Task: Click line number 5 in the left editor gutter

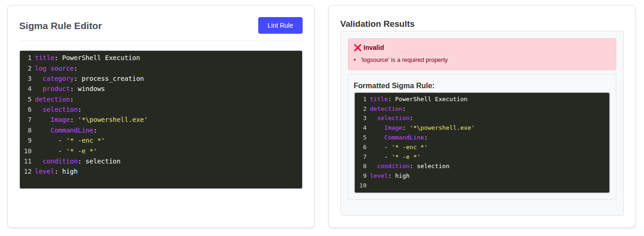Action: (x=30, y=99)
